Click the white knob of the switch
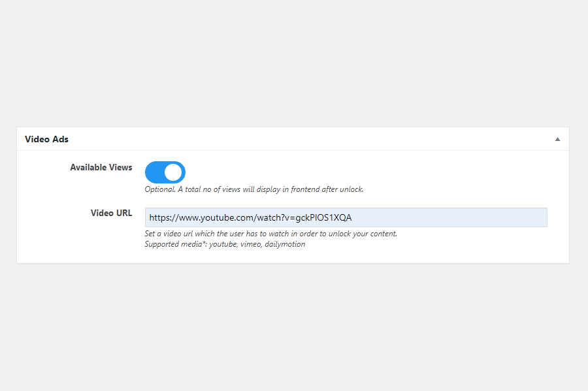Image resolution: width=588 pixels, height=391 pixels. click(173, 172)
